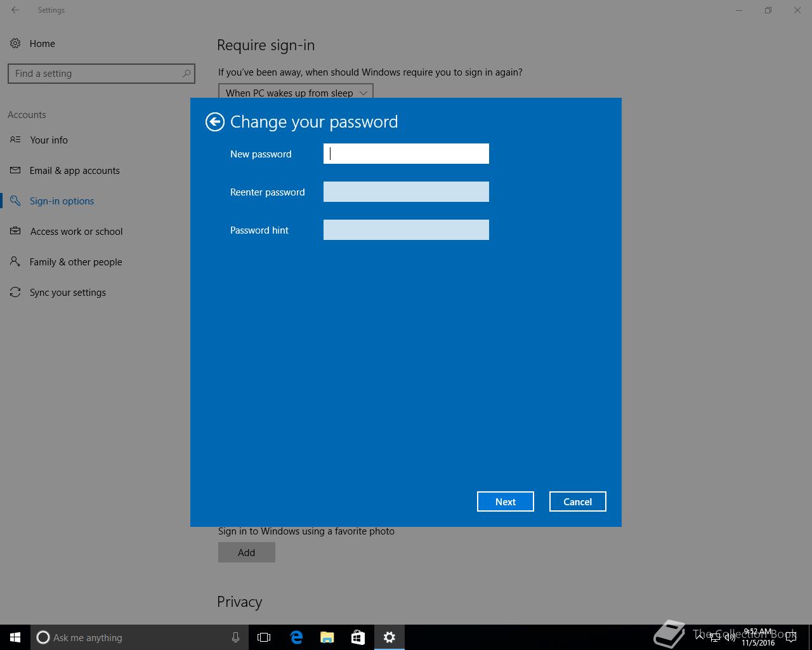Click the Password hint field

pyautogui.click(x=406, y=230)
